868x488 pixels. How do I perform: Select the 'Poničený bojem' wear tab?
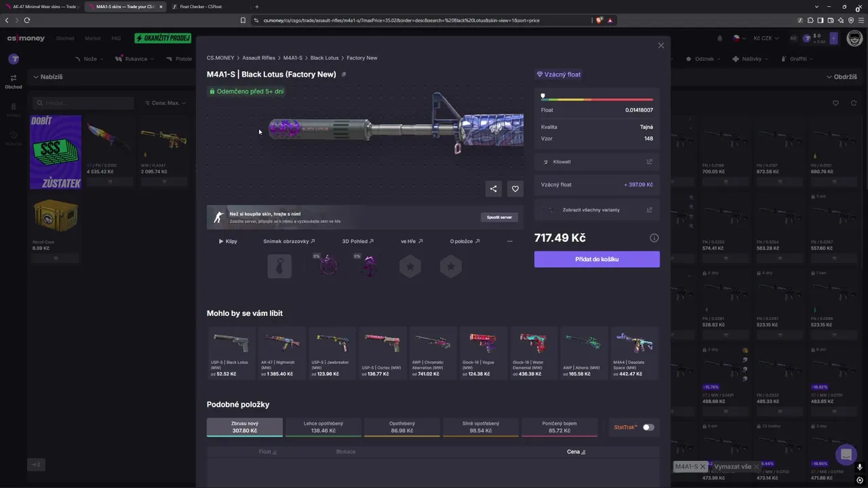point(559,427)
